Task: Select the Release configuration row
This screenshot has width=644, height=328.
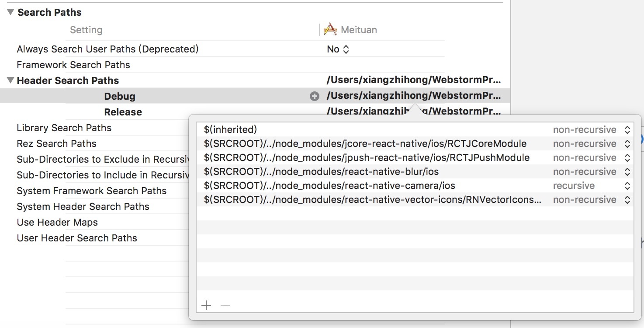Action: pyautogui.click(x=123, y=112)
